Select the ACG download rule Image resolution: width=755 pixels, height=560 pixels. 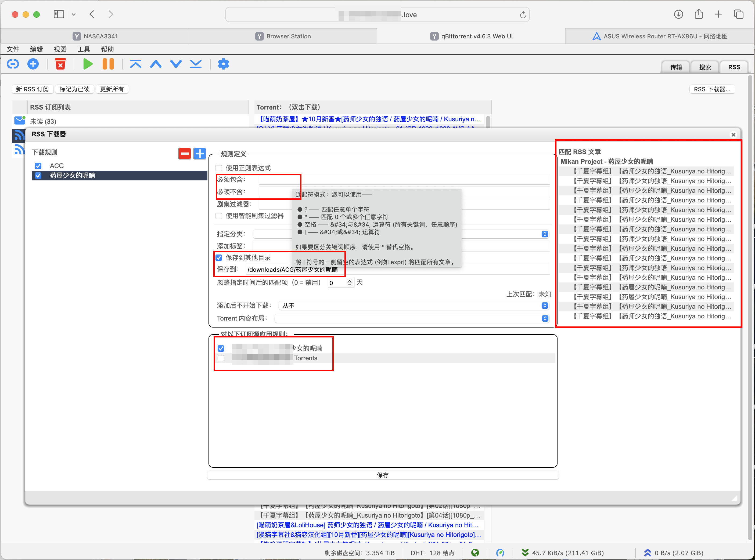point(119,166)
